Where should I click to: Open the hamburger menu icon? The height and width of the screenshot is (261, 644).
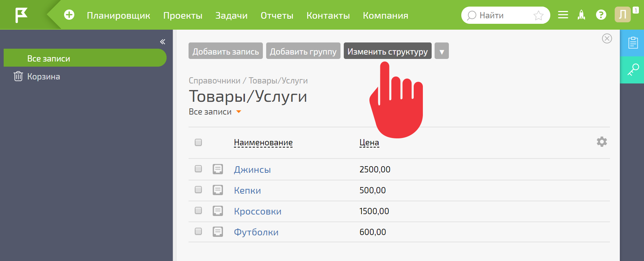(x=563, y=15)
